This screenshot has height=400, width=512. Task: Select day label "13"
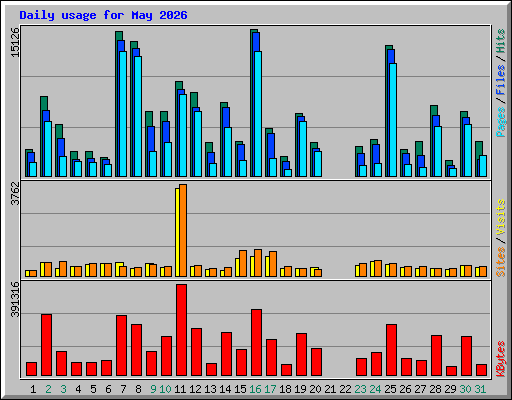pyautogui.click(x=210, y=389)
